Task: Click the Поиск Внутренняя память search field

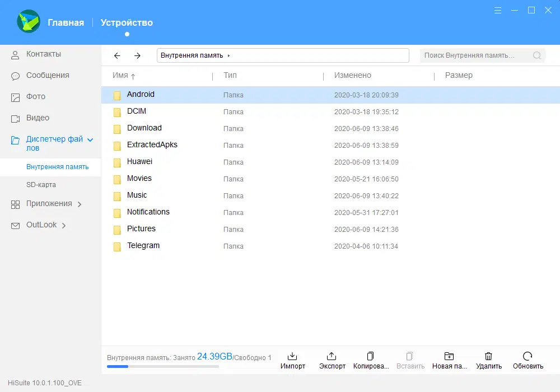Action: click(482, 55)
